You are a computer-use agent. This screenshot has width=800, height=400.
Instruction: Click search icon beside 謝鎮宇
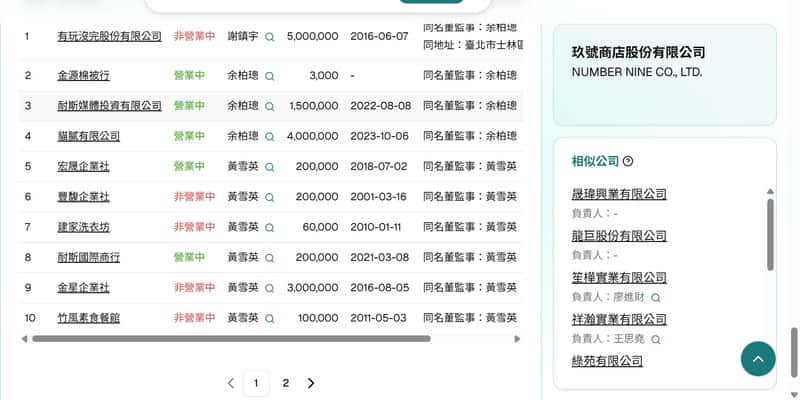pyautogui.click(x=269, y=37)
